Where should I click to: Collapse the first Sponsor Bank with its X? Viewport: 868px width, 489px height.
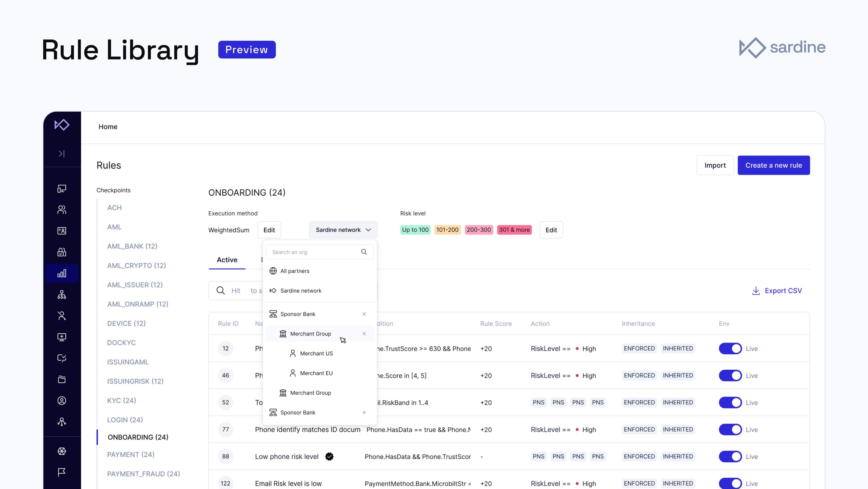click(364, 314)
